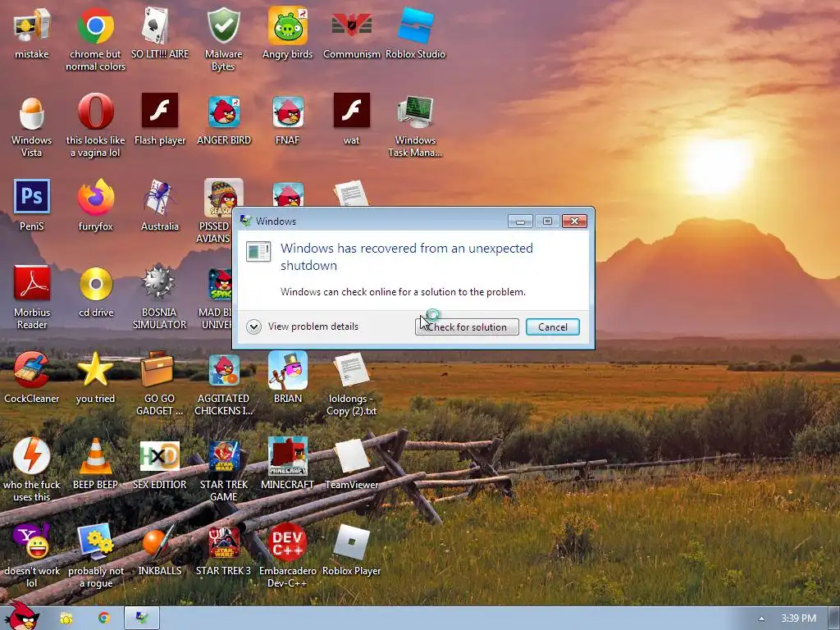This screenshot has width=840, height=630.
Task: Open the 'Angry birds' green pig icon
Action: point(288,25)
